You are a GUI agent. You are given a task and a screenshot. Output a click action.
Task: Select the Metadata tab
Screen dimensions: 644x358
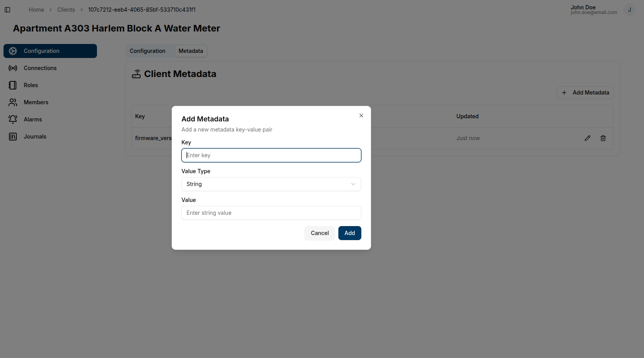click(191, 51)
